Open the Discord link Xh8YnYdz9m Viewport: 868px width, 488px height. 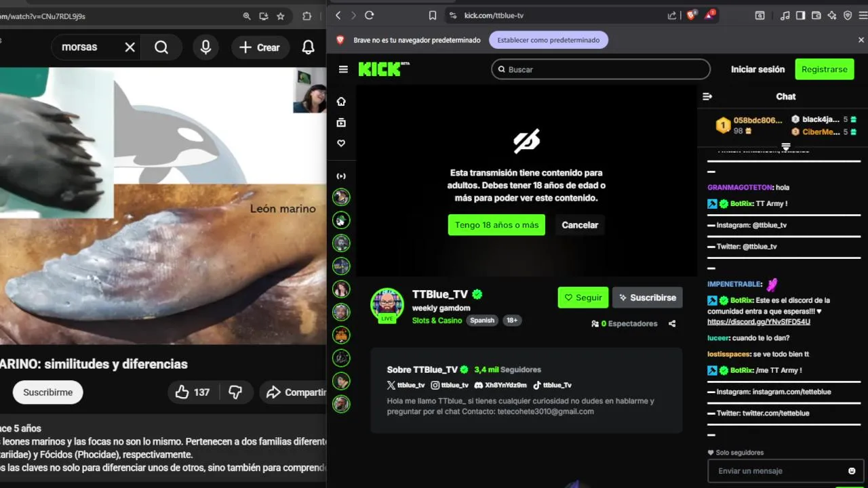500,385
